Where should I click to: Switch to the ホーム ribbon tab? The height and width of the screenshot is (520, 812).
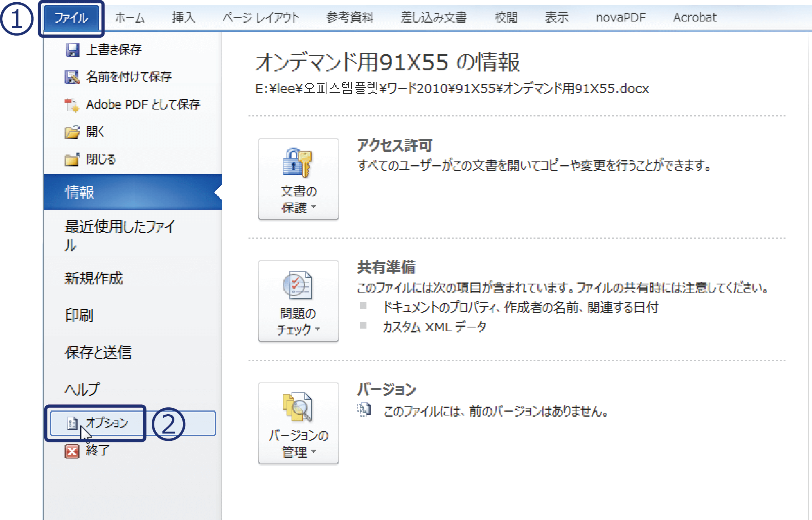[x=130, y=17]
